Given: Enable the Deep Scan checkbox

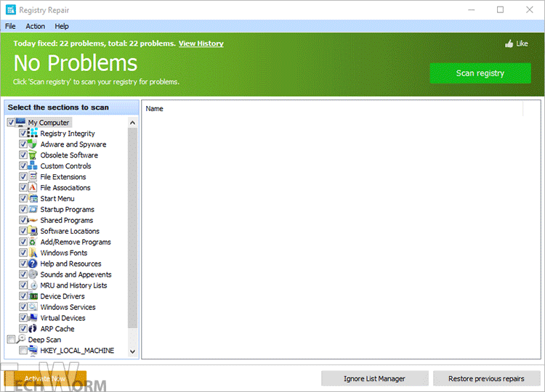Looking at the screenshot, I should point(11,340).
